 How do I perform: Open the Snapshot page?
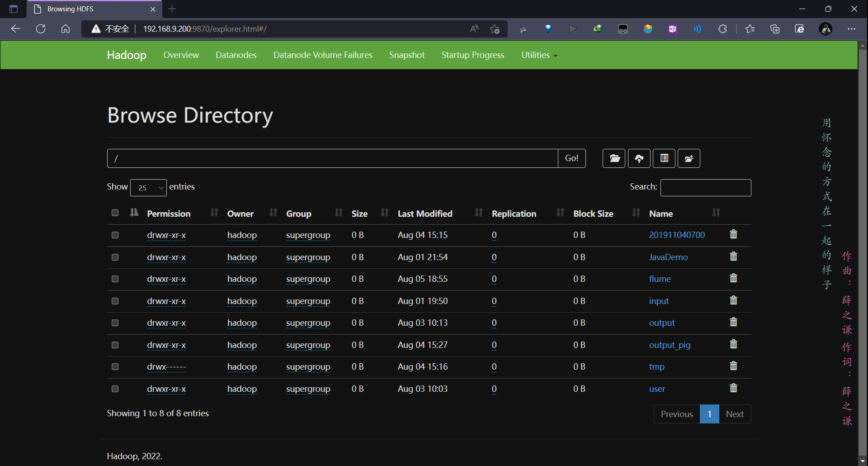(x=407, y=55)
